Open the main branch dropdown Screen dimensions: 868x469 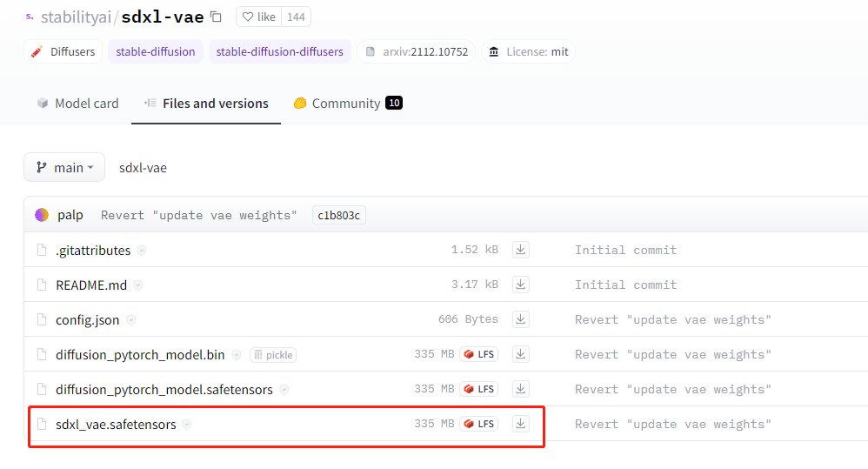[x=64, y=167]
